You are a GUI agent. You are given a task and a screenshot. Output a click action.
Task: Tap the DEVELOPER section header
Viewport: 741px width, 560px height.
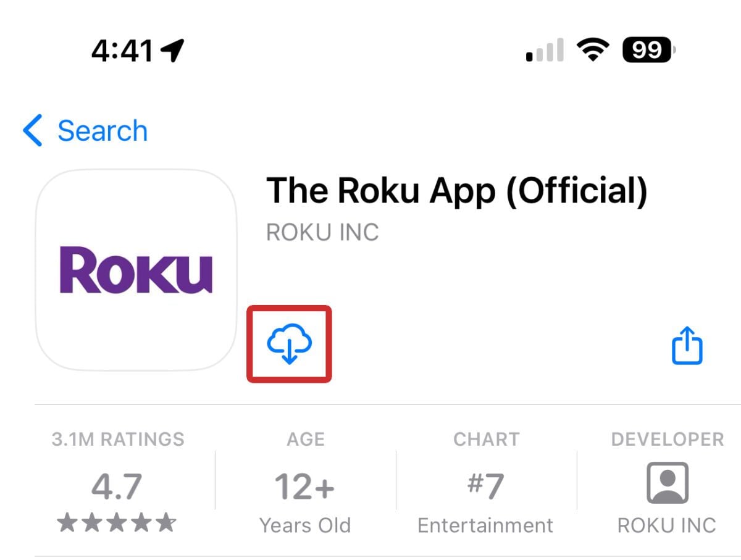667,439
